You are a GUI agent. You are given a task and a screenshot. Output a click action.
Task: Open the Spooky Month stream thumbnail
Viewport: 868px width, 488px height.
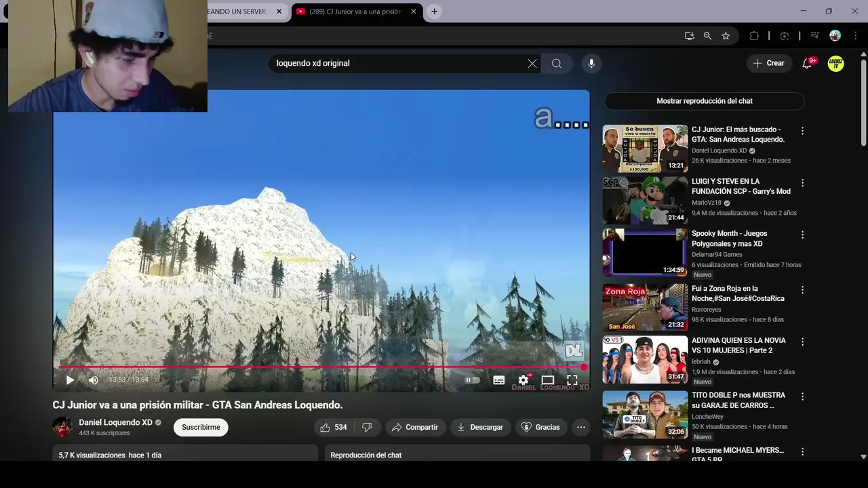645,252
